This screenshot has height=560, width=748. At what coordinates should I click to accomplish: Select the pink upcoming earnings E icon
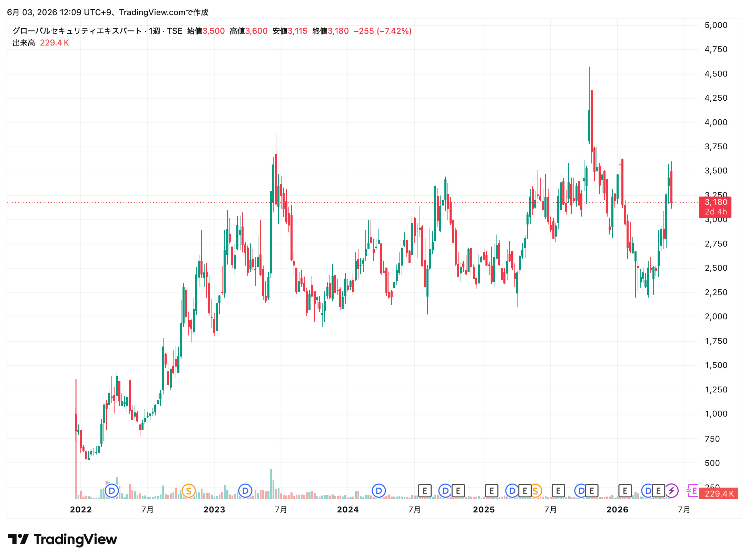click(x=692, y=490)
